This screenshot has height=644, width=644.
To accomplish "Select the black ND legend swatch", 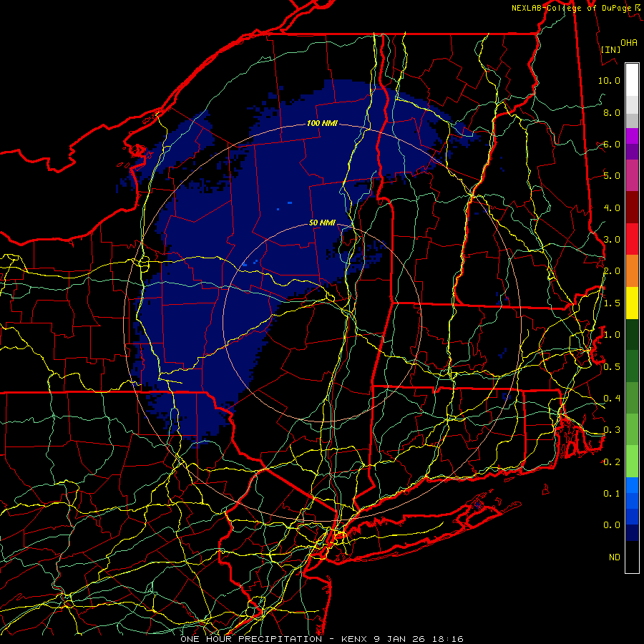I will click(632, 557).
